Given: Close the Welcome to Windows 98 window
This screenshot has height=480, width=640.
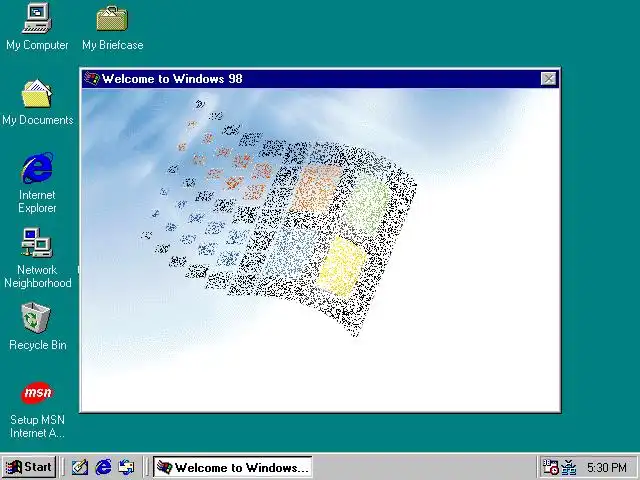Looking at the screenshot, I should (x=548, y=78).
